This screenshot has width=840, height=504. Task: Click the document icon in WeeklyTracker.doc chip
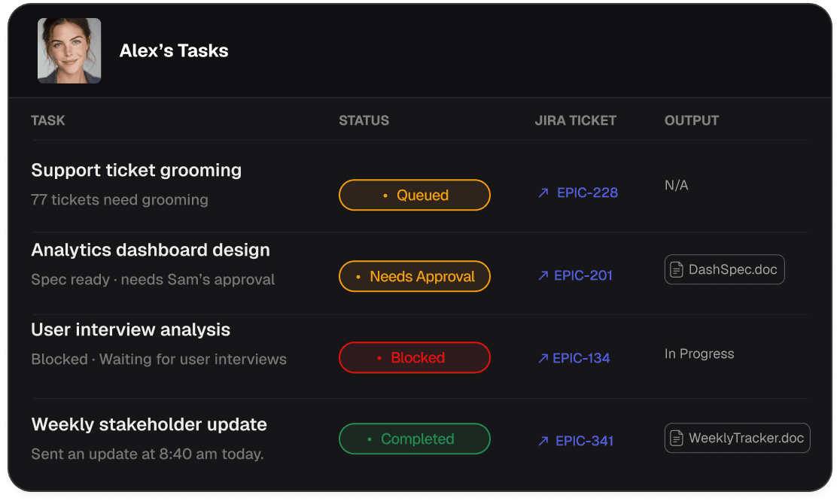(x=677, y=439)
